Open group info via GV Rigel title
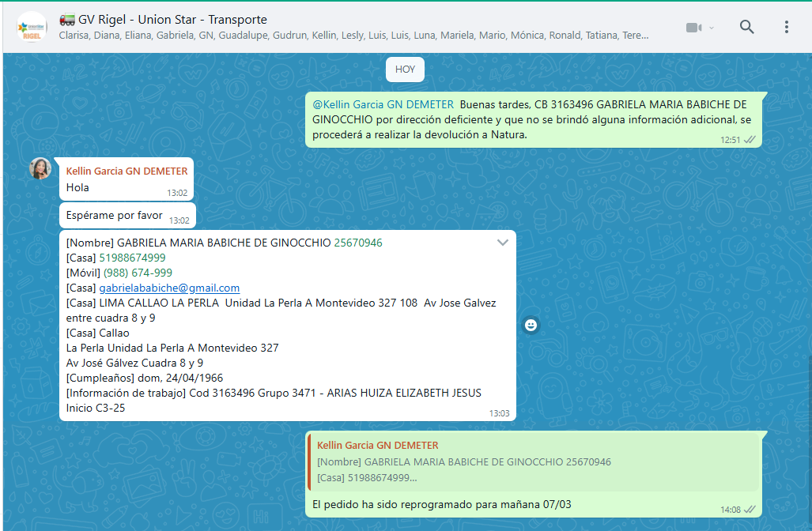The image size is (812, 531). coord(172,20)
